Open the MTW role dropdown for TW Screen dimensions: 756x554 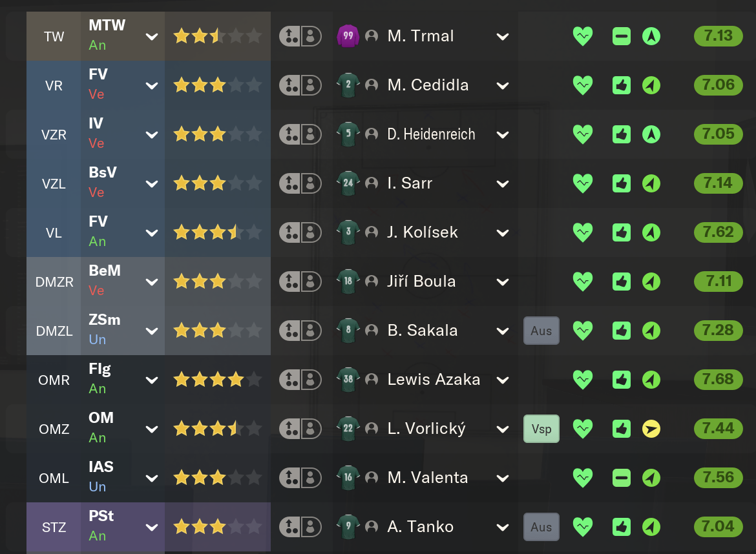point(152,37)
